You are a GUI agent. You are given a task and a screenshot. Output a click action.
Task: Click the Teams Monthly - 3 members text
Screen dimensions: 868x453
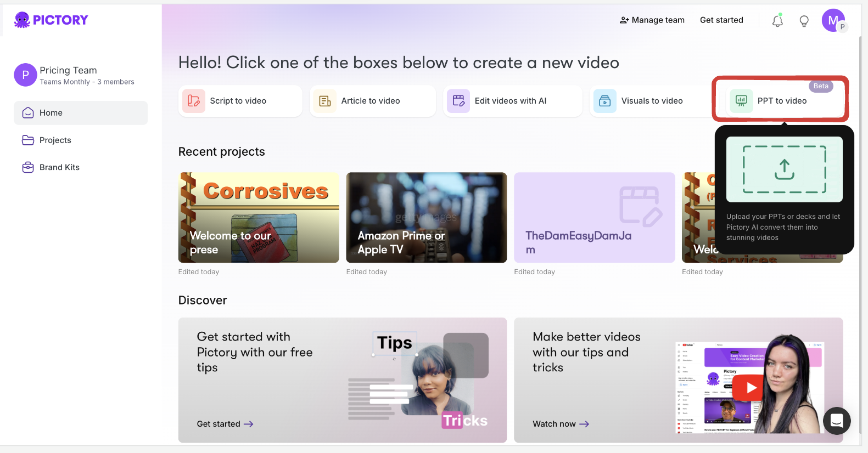[x=87, y=82]
